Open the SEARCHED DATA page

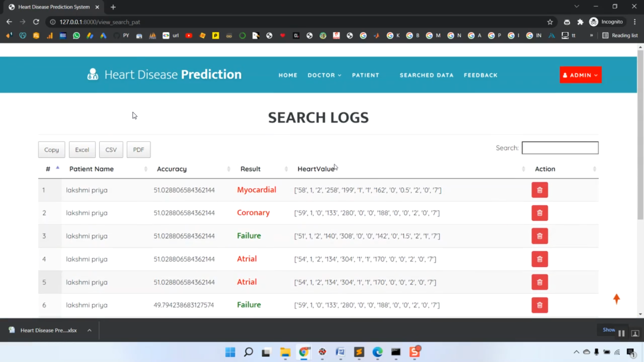tap(426, 75)
